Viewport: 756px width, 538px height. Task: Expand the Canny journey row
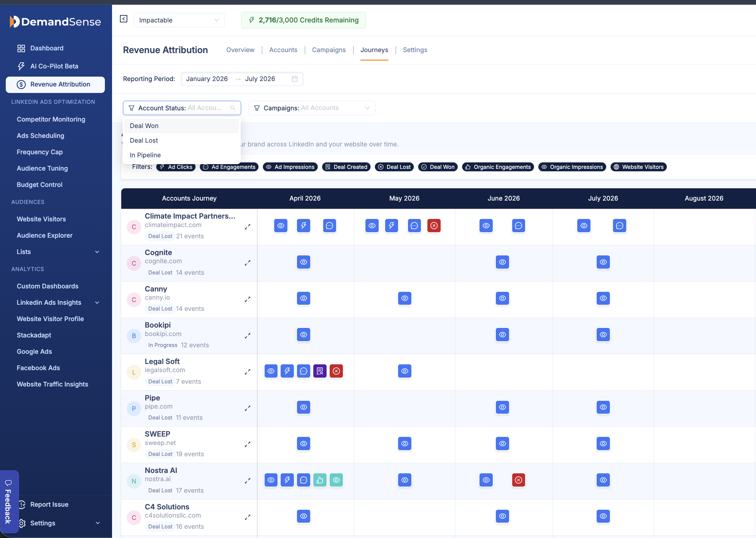(x=248, y=299)
